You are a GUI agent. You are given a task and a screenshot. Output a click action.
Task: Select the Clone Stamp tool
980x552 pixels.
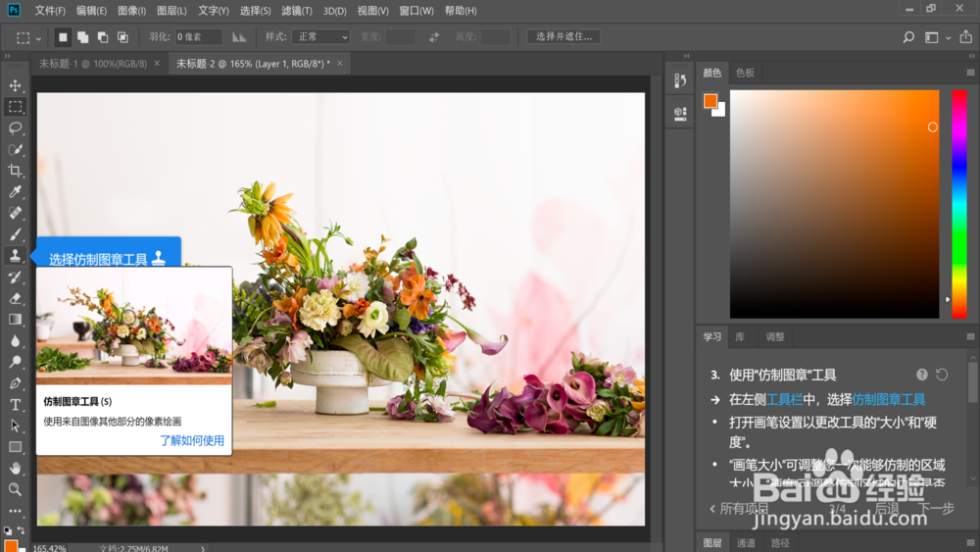click(15, 255)
